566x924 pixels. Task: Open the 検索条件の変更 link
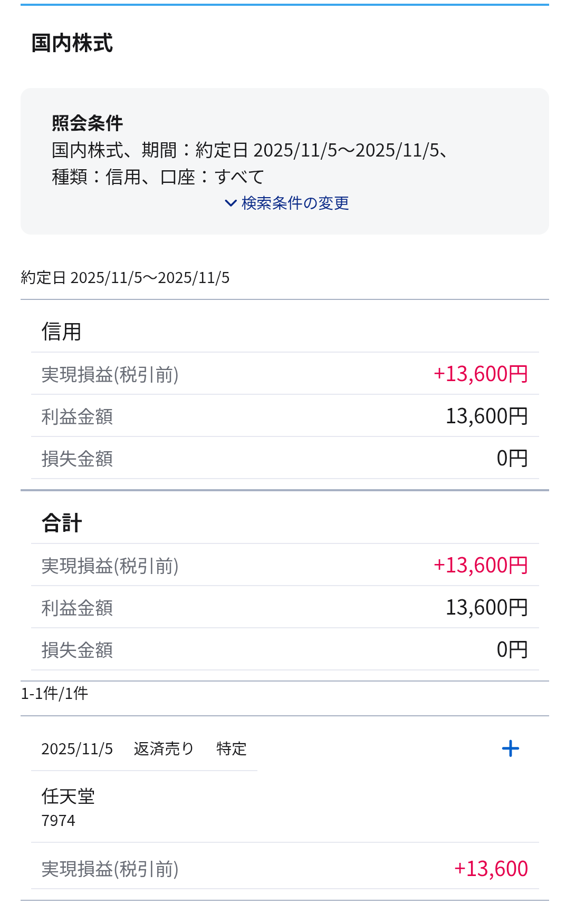pos(295,203)
